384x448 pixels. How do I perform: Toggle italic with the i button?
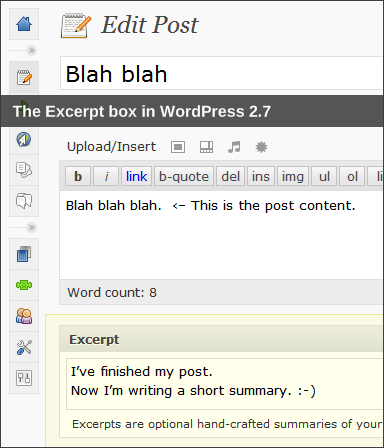(106, 176)
